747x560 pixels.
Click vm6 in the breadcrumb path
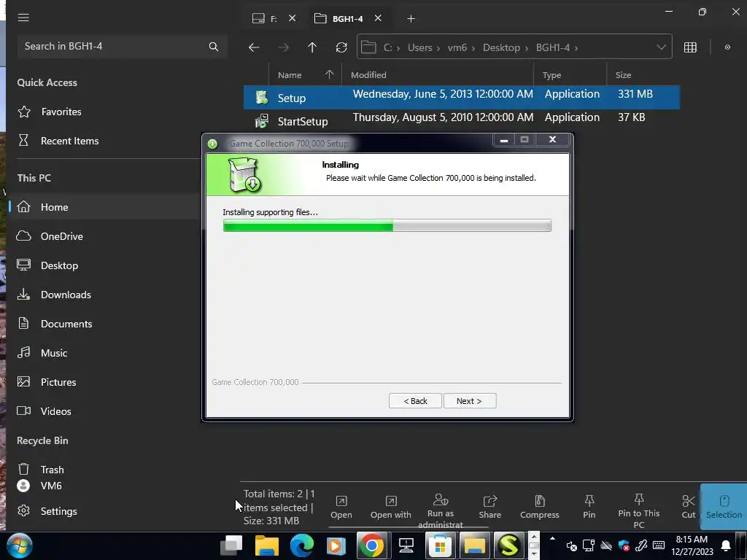[457, 47]
